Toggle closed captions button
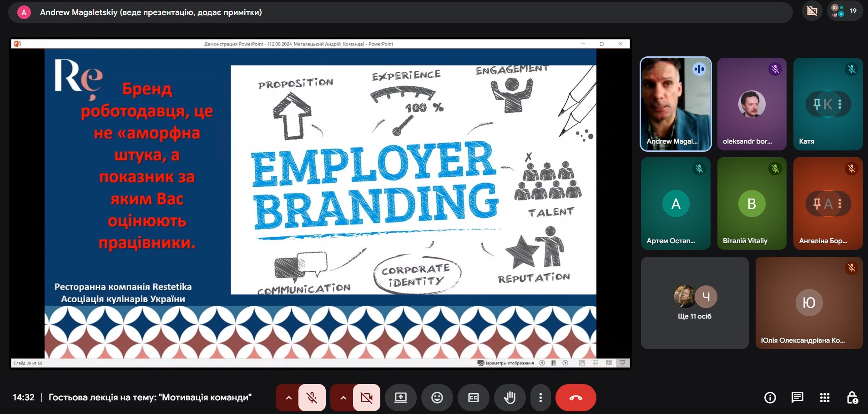The image size is (868, 414). point(473,398)
